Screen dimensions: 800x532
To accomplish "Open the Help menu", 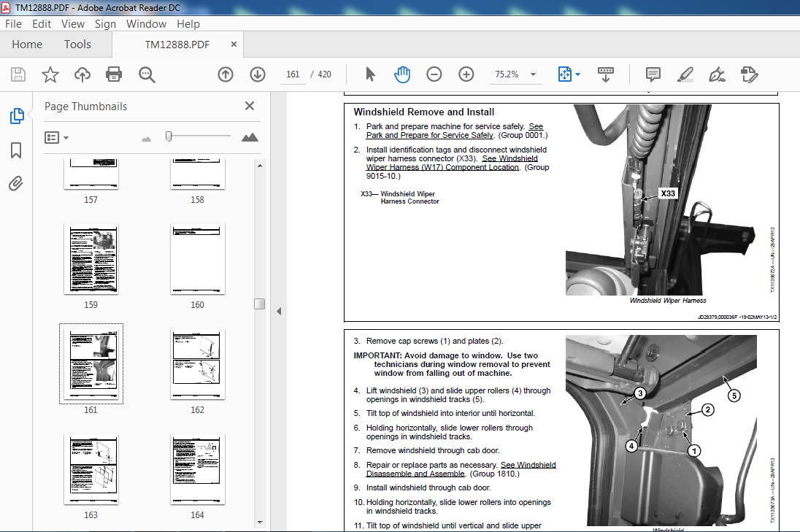I will tap(188, 24).
